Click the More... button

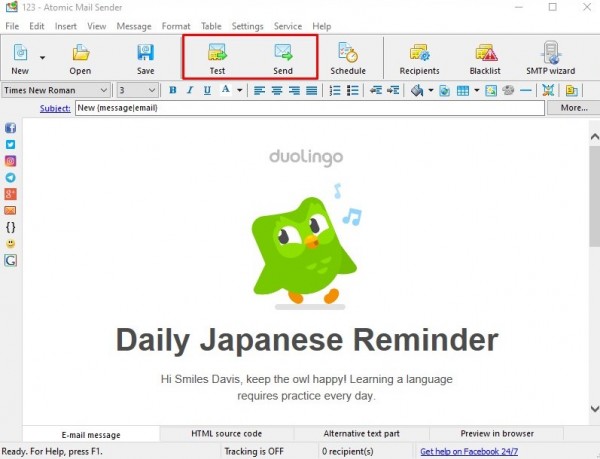coord(574,108)
